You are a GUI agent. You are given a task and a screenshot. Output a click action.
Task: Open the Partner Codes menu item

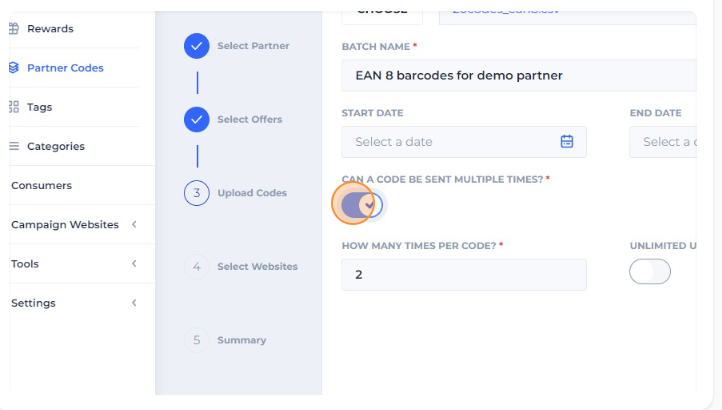(x=65, y=68)
